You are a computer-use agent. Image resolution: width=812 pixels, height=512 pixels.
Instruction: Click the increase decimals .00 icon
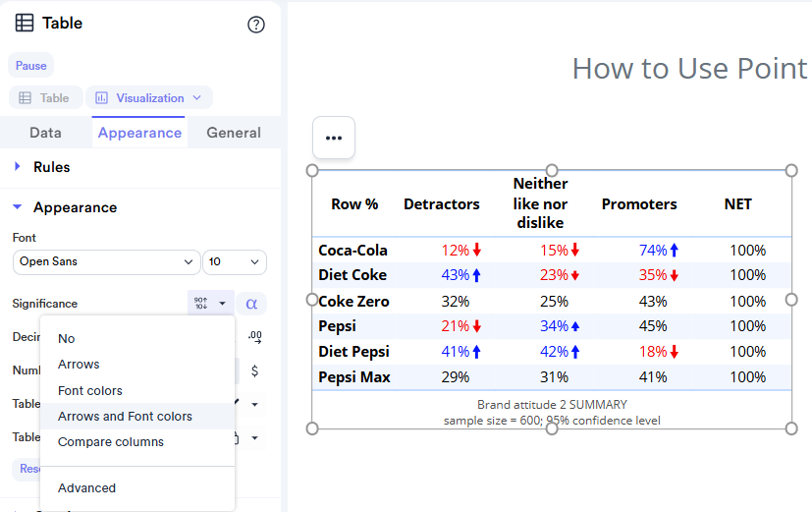coord(254,337)
